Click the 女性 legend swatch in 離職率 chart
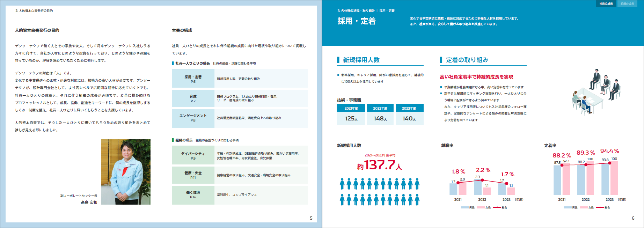Image resolution: width=644 pixels, height=228 pixels. tap(481, 207)
